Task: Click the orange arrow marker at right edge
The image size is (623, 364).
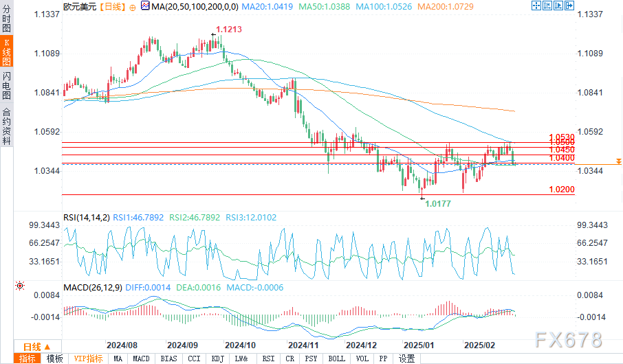Action: pos(619,161)
